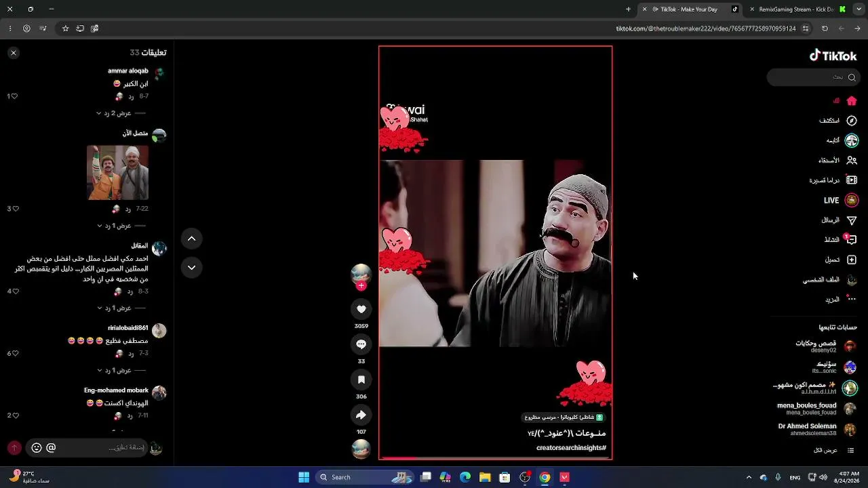The image size is (868, 488).
Task: Open the For You home feed
Action: click(x=846, y=101)
